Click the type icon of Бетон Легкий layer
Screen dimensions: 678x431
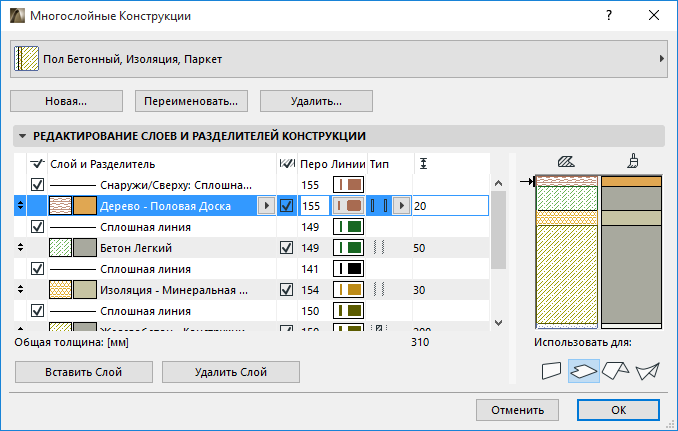(x=379, y=248)
